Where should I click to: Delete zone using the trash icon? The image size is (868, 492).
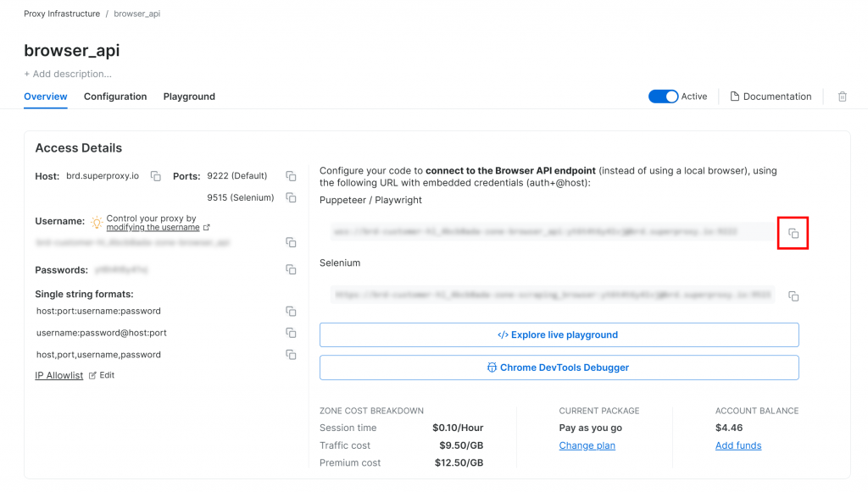coord(842,97)
